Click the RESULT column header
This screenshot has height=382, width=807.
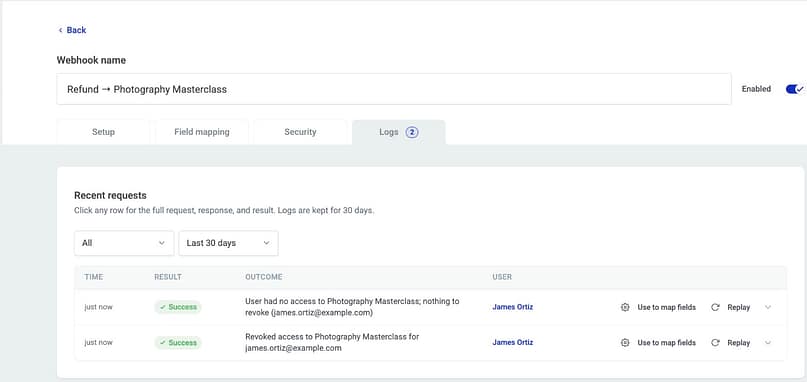(168, 277)
